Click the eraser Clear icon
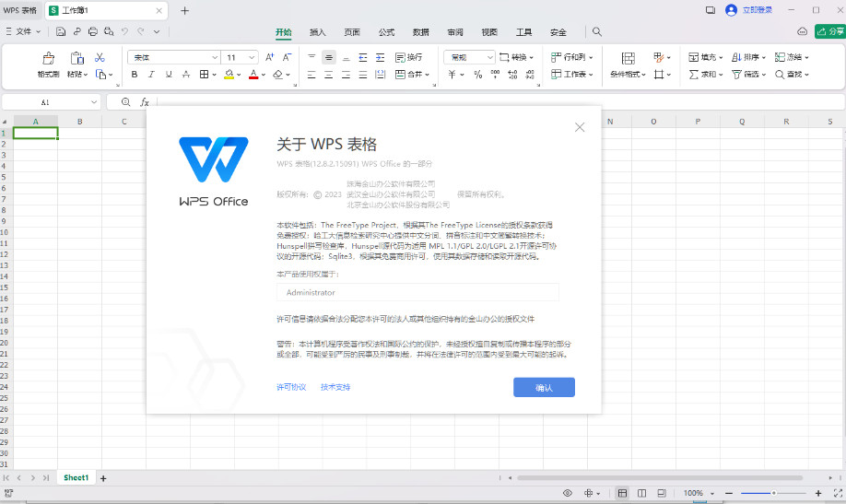Image resolution: width=846 pixels, height=504 pixels. click(x=278, y=75)
